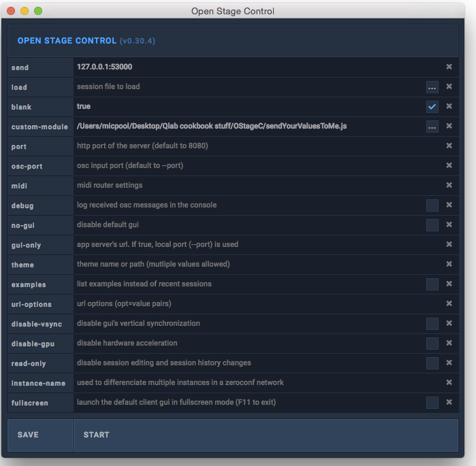Toggle the disable-gpu checkbox
Image resolution: width=476 pixels, height=466 pixels.
pos(432,344)
